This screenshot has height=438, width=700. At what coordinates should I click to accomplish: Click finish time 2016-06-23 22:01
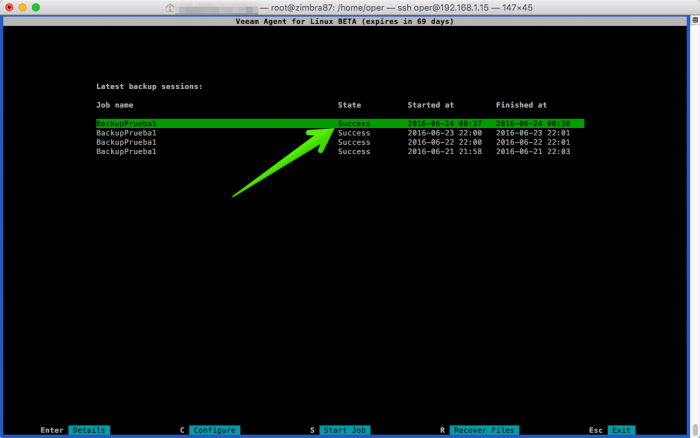pos(533,133)
